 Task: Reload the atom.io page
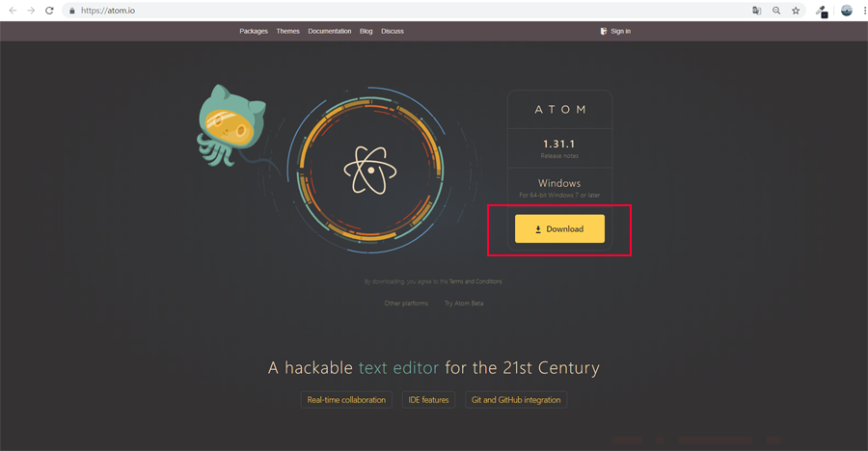(x=49, y=11)
